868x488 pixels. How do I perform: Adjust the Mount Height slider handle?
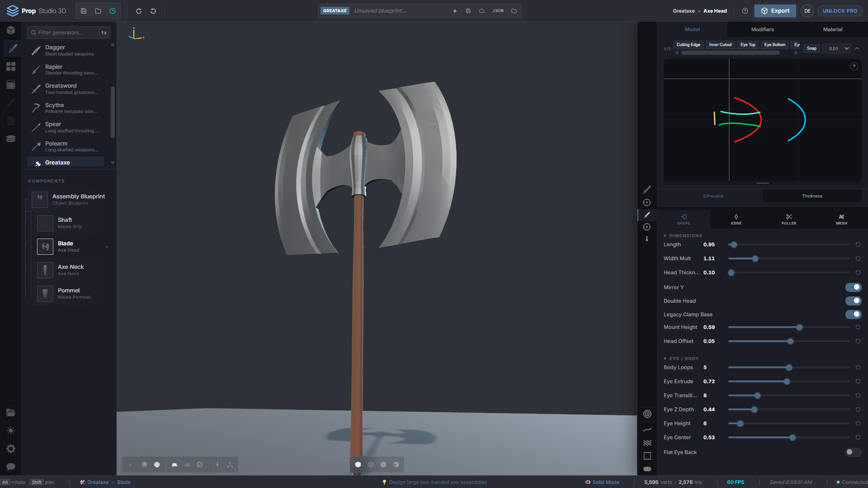click(x=799, y=328)
